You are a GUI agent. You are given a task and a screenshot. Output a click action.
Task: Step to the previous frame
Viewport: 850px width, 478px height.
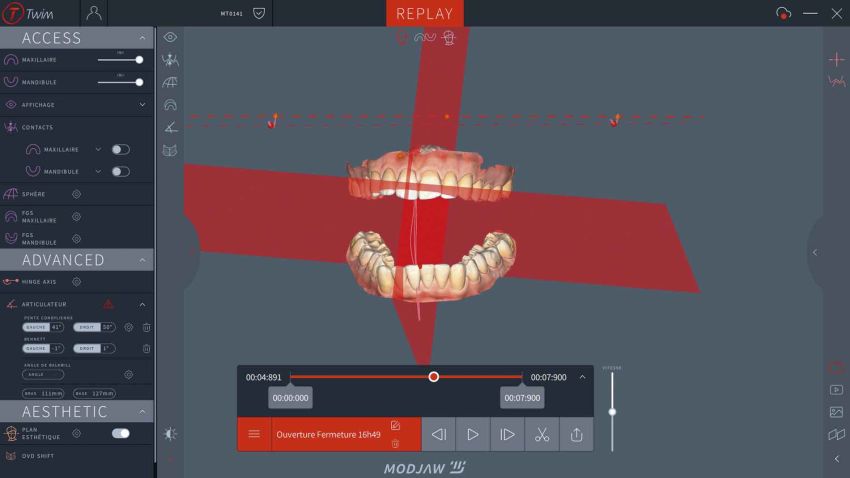tap(438, 434)
